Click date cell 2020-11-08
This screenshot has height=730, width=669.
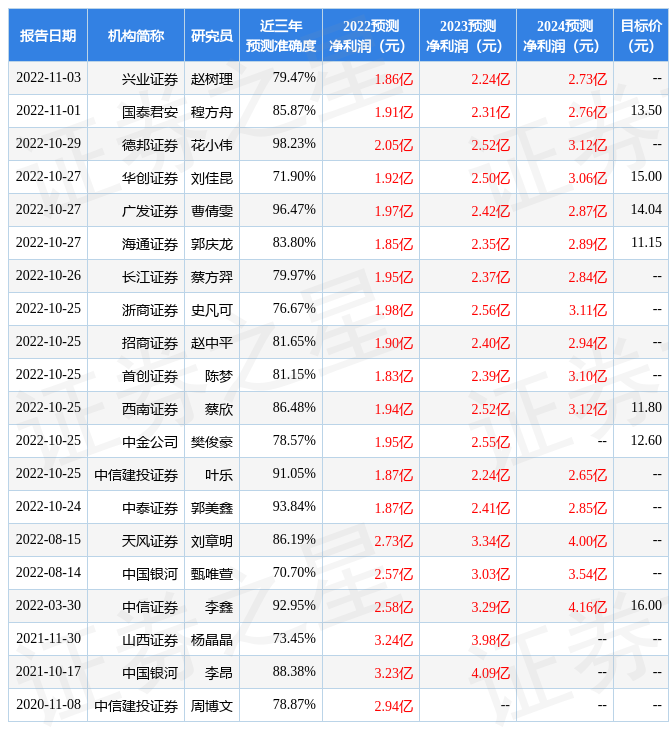pyautogui.click(x=48, y=705)
